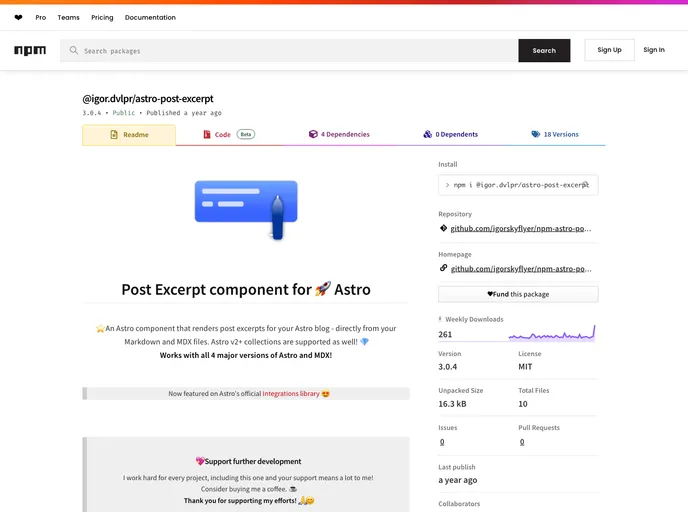This screenshot has width=688, height=512.
Task: Click the MIT license value
Action: pos(525,367)
